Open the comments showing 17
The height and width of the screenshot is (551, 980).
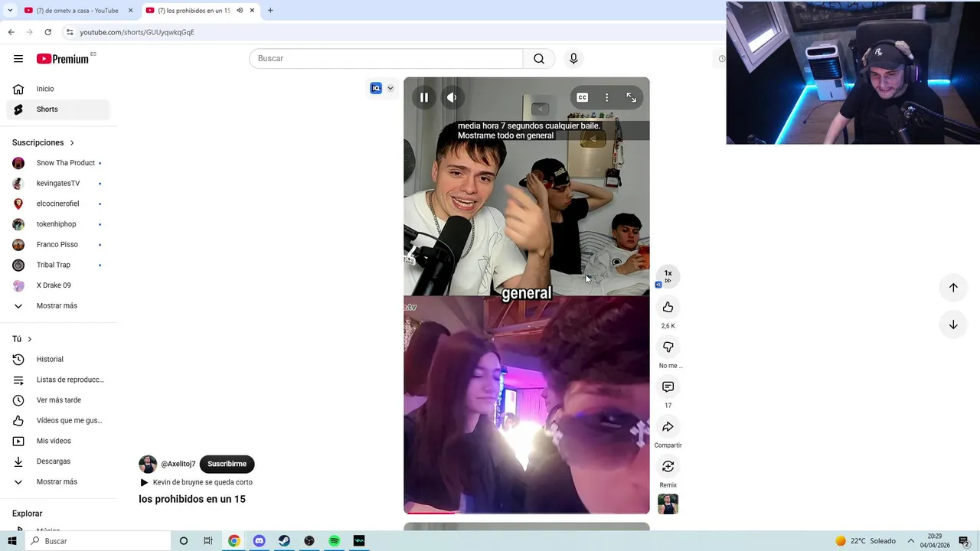click(668, 386)
